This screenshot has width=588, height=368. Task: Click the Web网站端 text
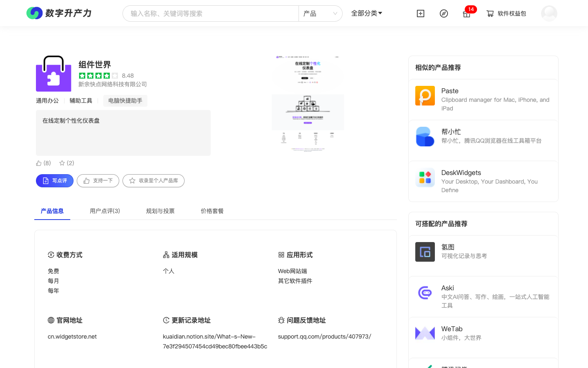[x=293, y=271]
